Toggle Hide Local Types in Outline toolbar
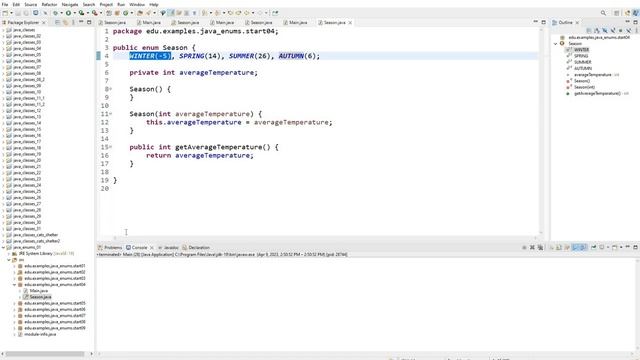The width and height of the screenshot is (640, 360). [629, 31]
